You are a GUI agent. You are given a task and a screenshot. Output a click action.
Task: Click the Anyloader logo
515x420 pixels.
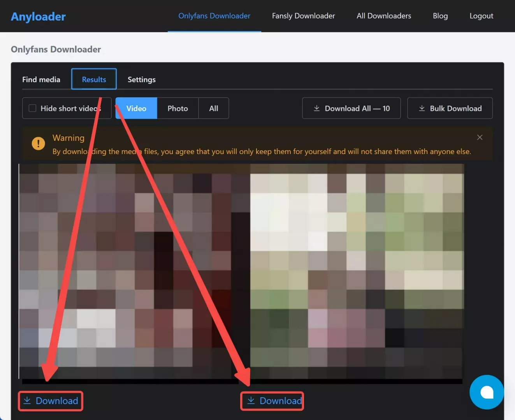point(38,16)
